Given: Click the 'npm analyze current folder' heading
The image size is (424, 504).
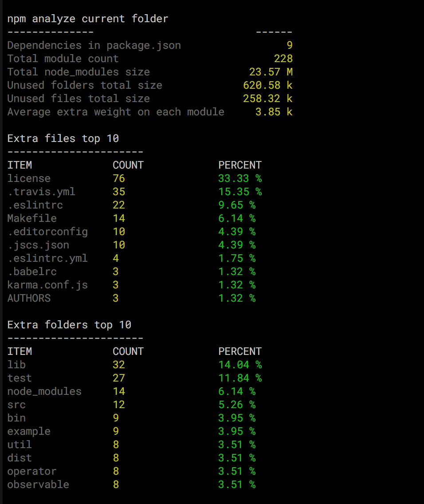Looking at the screenshot, I should (88, 19).
